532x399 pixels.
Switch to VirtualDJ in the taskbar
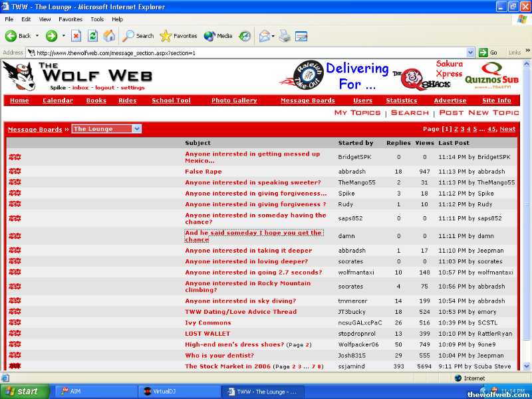pos(176,392)
